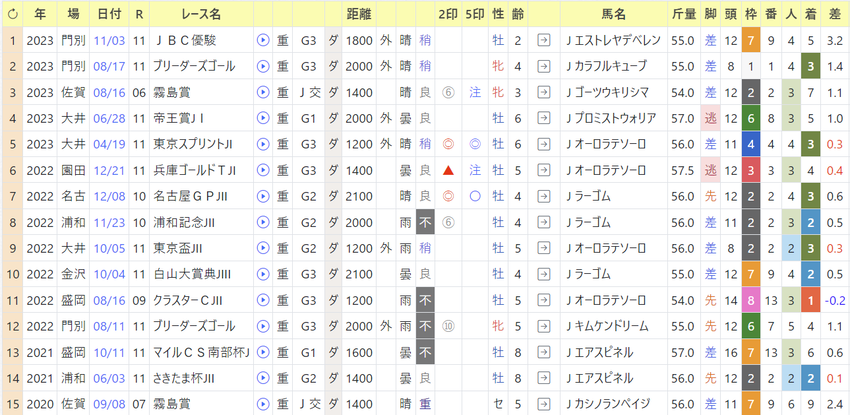Play video for 霧島賞 2023 race
Viewport: 850px width, 415px height.
262,92
